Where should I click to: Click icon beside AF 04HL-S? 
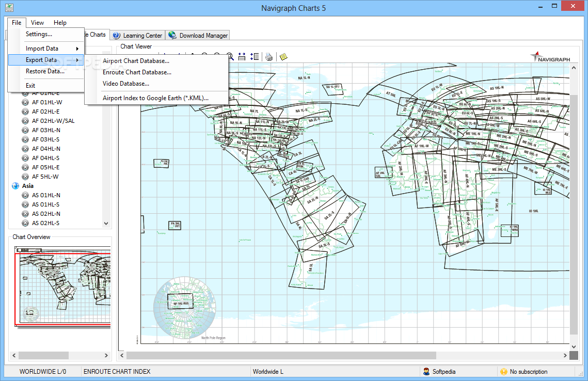25,158
